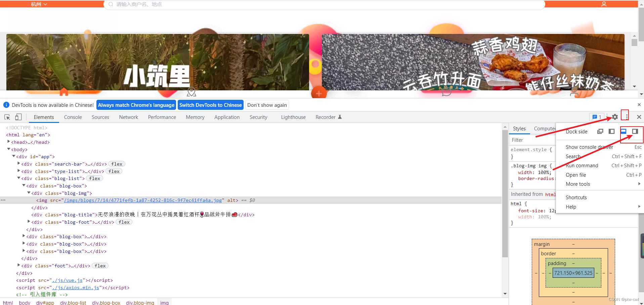Expand the foot div node
The height and width of the screenshot is (305, 644).
point(18,265)
